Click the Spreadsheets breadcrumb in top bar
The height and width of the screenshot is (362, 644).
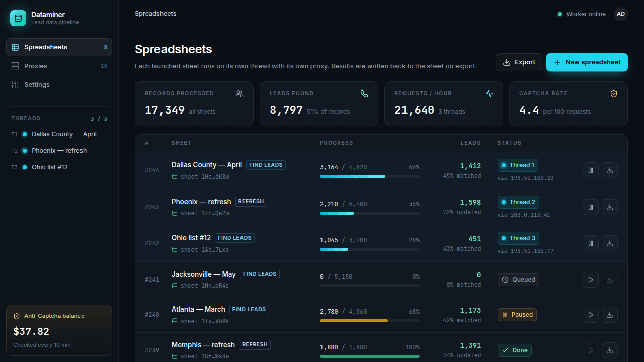155,14
